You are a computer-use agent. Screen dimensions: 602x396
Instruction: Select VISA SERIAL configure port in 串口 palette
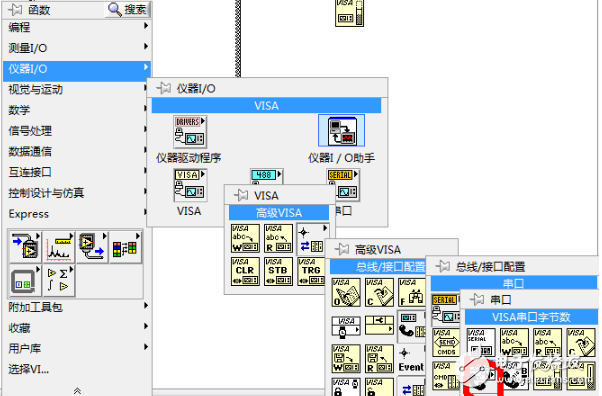coord(481,342)
